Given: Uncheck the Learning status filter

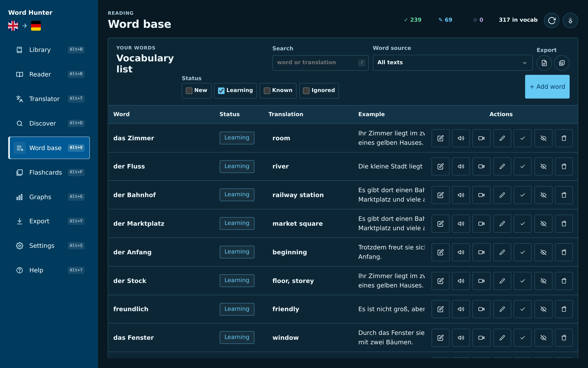Looking at the screenshot, I should [221, 91].
